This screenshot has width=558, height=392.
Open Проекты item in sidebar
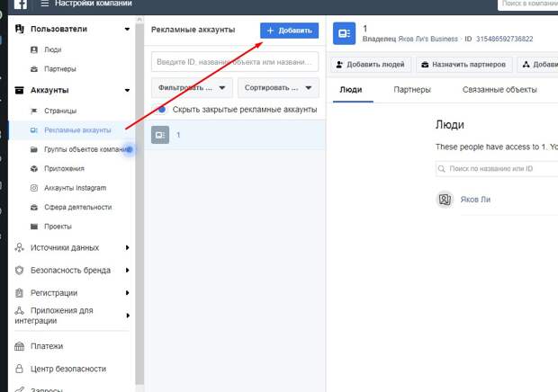point(58,227)
